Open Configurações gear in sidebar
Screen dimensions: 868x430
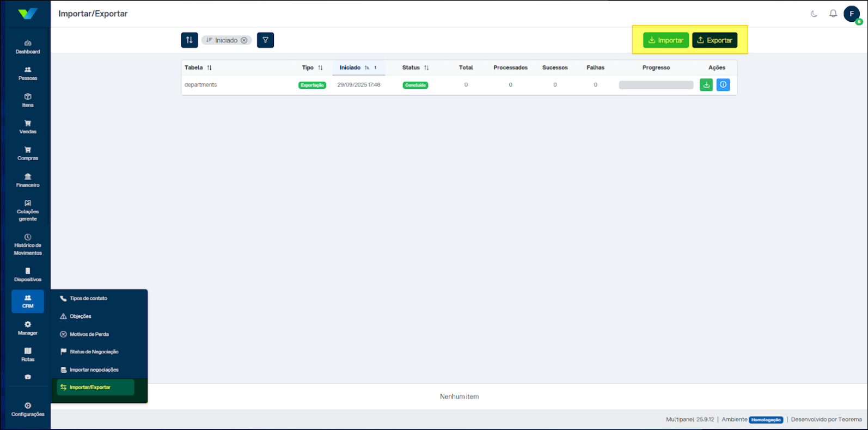pyautogui.click(x=28, y=409)
